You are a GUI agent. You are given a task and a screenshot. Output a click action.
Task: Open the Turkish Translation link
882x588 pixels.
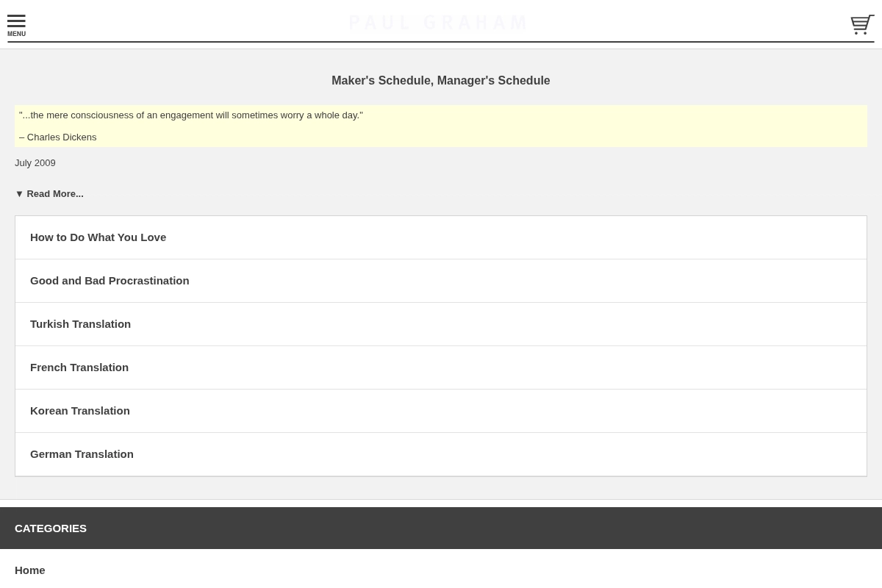coord(441,324)
